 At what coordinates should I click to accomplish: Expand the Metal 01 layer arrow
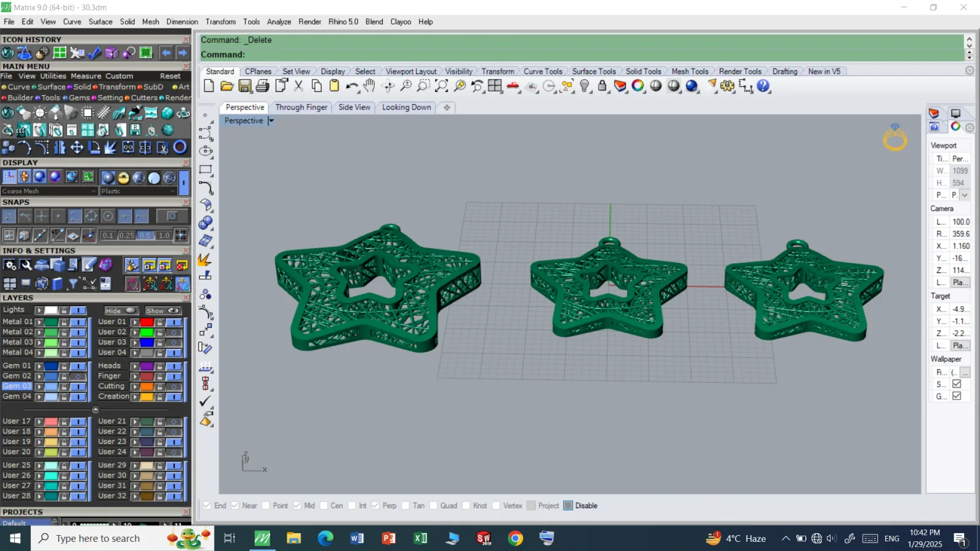click(39, 322)
